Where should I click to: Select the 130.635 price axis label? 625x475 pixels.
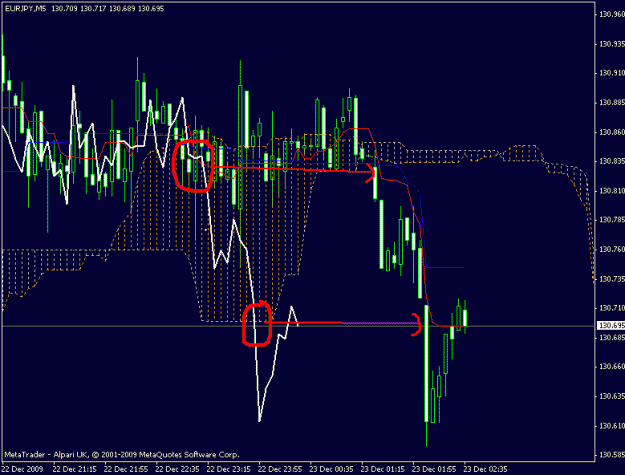[612, 396]
